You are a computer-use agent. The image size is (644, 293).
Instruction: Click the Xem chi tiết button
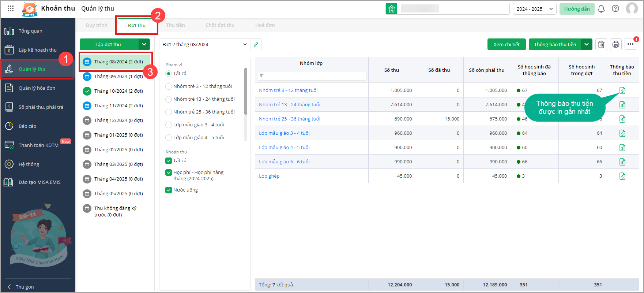click(506, 44)
